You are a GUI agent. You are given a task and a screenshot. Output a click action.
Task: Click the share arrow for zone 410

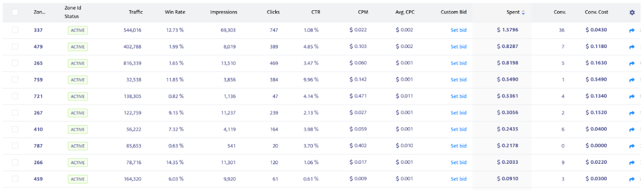click(632, 129)
